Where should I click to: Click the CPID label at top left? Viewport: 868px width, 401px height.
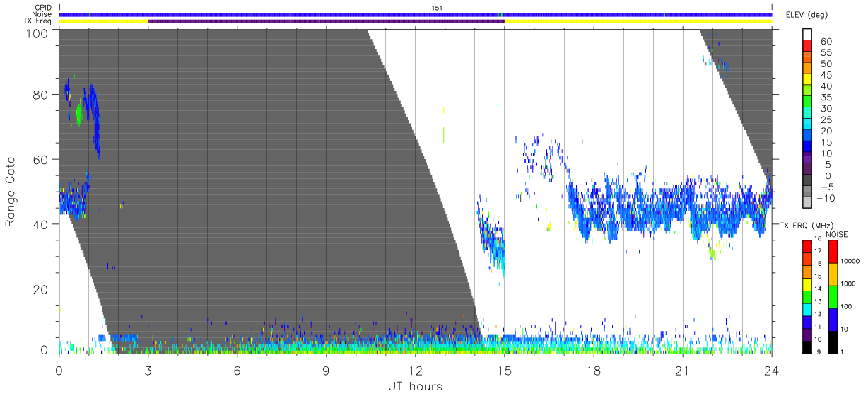pos(42,7)
